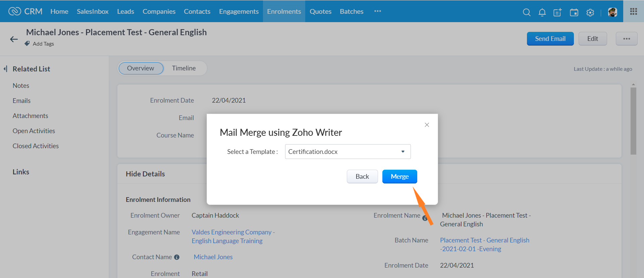Open Valdes Engineering Company engagement link
644x278 pixels.
(233, 236)
